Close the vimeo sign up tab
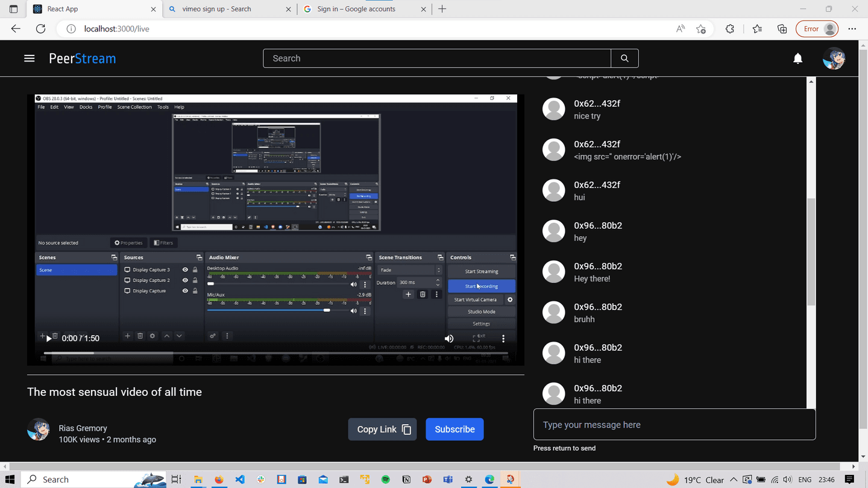The width and height of the screenshot is (868, 488). click(288, 9)
